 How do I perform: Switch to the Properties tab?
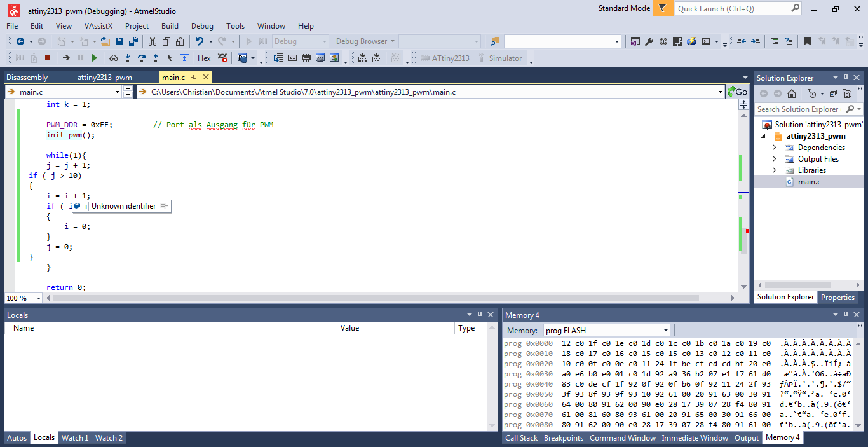point(837,297)
